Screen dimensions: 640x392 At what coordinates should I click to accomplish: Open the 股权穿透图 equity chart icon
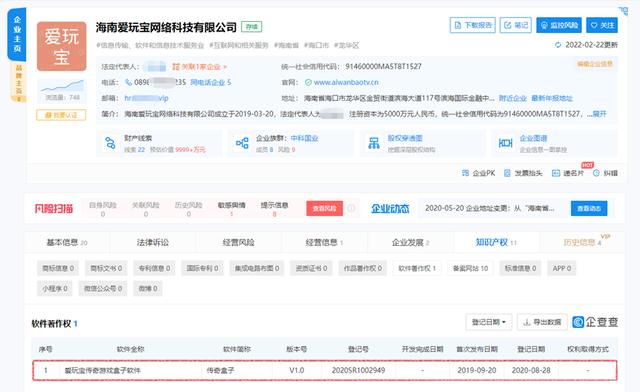(x=374, y=143)
